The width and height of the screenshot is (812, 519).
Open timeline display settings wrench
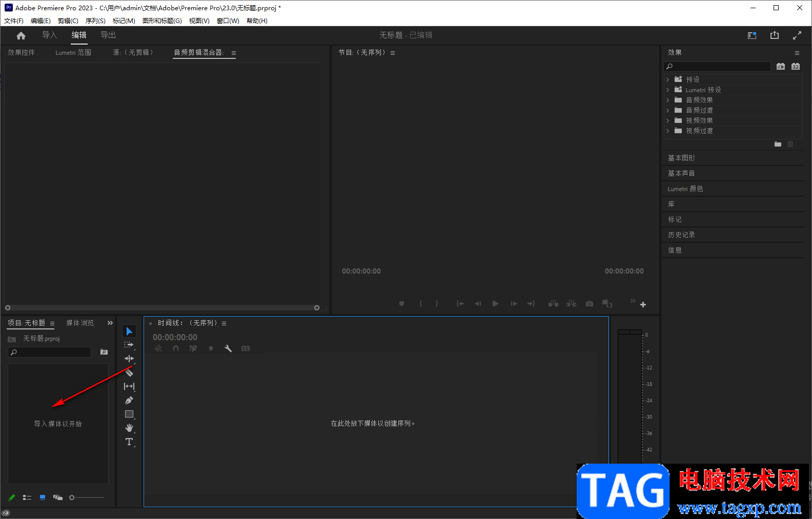tap(228, 348)
